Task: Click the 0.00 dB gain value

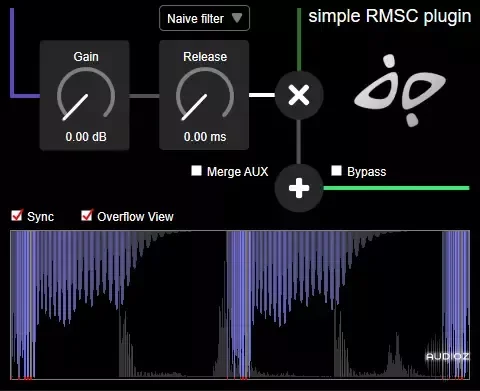Action: pos(86,137)
